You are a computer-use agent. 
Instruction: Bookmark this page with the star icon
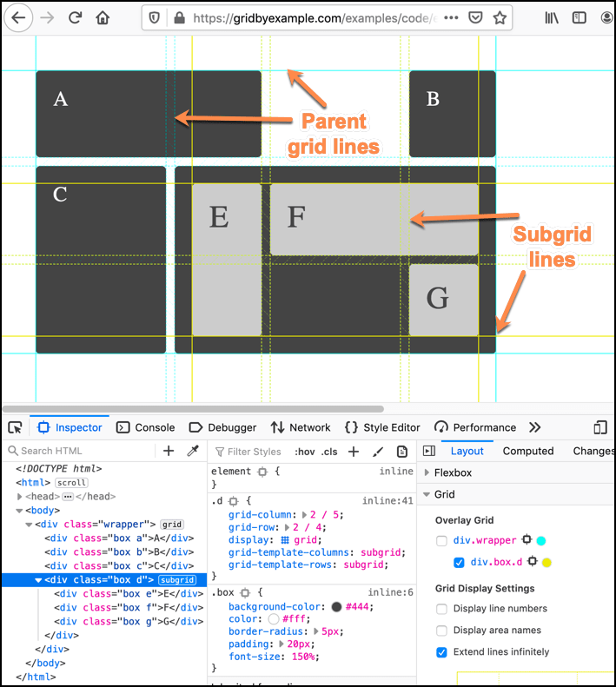click(500, 17)
